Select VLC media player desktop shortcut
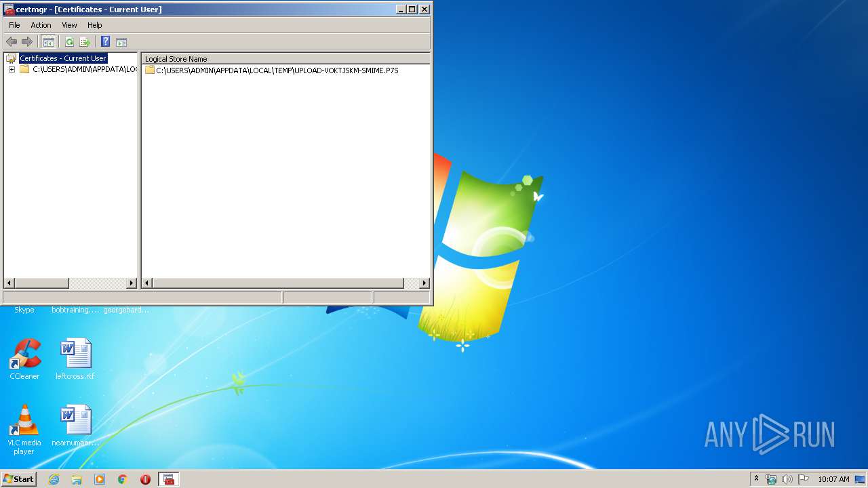Image resolution: width=868 pixels, height=488 pixels. click(x=24, y=430)
